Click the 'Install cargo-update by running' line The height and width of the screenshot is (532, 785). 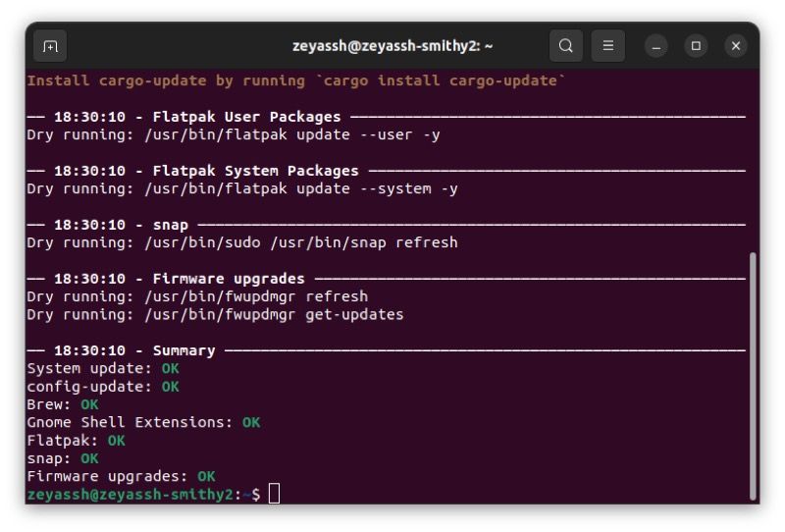pos(296,80)
